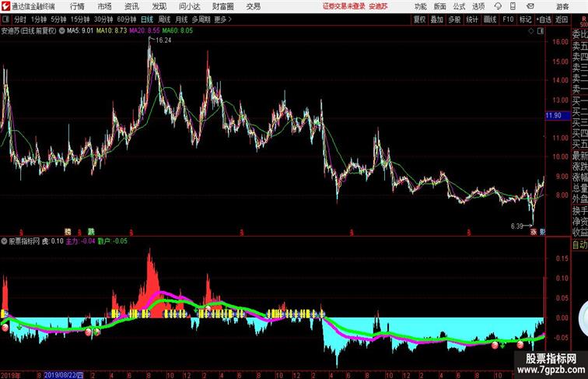This screenshot has height=379, width=588.
Task: Open the 选项 menu
Action: [x=478, y=6]
